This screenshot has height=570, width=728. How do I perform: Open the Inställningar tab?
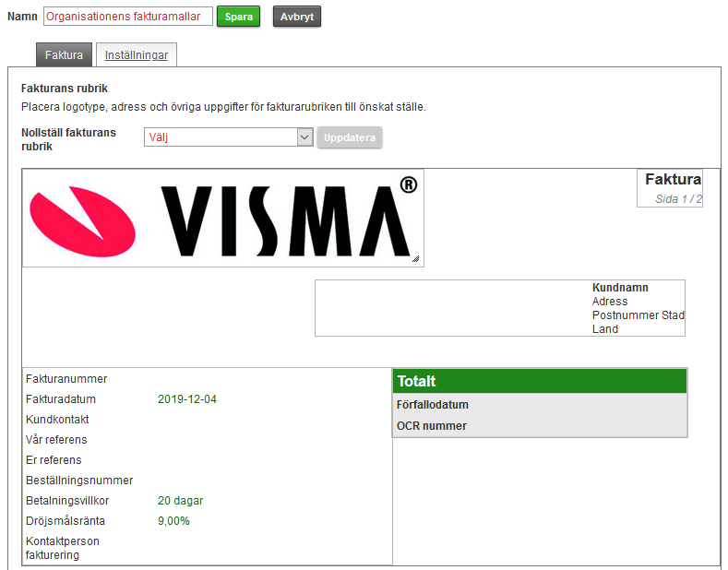pyautogui.click(x=137, y=54)
